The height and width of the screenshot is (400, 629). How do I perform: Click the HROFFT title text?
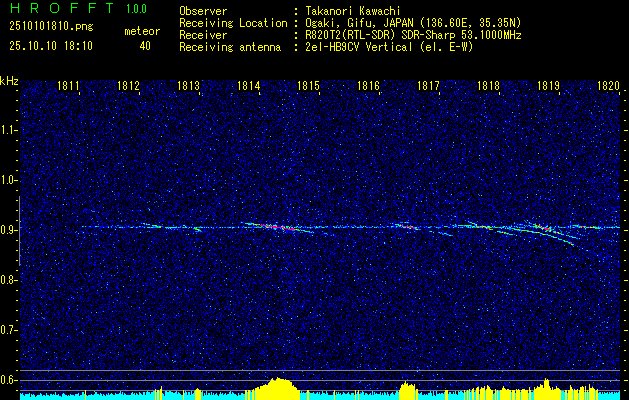coord(62,8)
